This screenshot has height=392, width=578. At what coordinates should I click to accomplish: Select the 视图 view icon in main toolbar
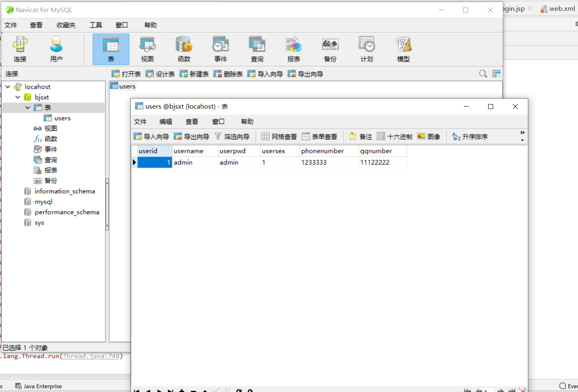pyautogui.click(x=147, y=49)
